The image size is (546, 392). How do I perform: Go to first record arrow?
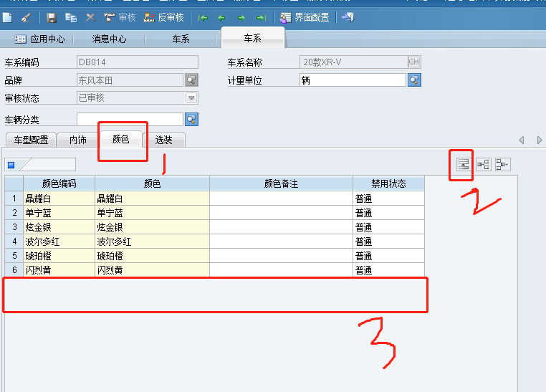click(x=203, y=17)
